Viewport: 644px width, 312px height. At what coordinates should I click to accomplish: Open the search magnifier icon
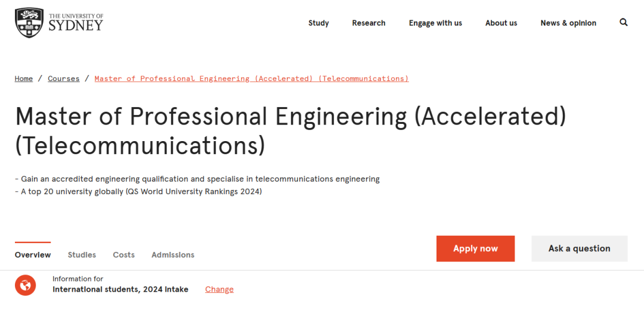pos(624,23)
